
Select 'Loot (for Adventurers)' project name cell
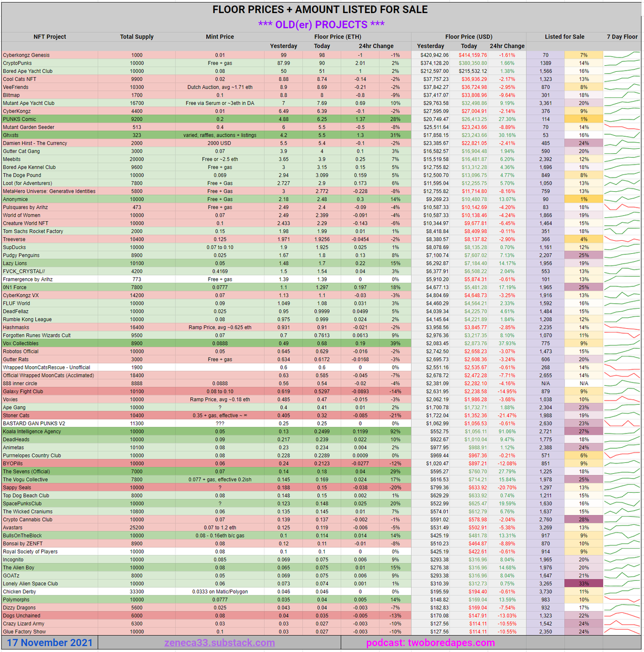coord(49,183)
